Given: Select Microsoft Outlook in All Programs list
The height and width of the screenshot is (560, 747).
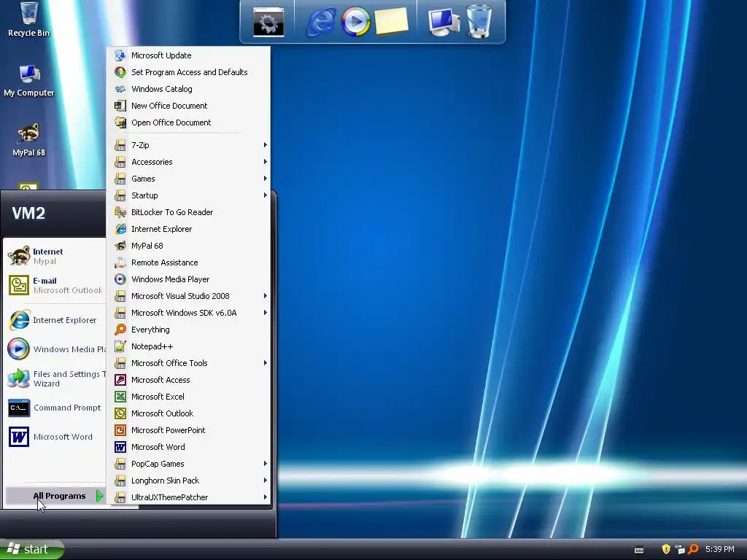Looking at the screenshot, I should point(189,413).
